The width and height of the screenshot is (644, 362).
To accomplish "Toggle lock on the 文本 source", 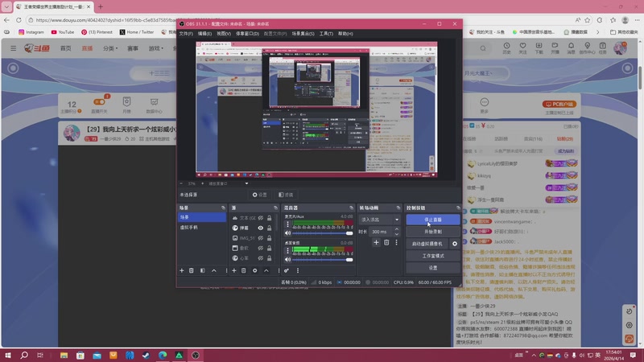I will (x=270, y=218).
